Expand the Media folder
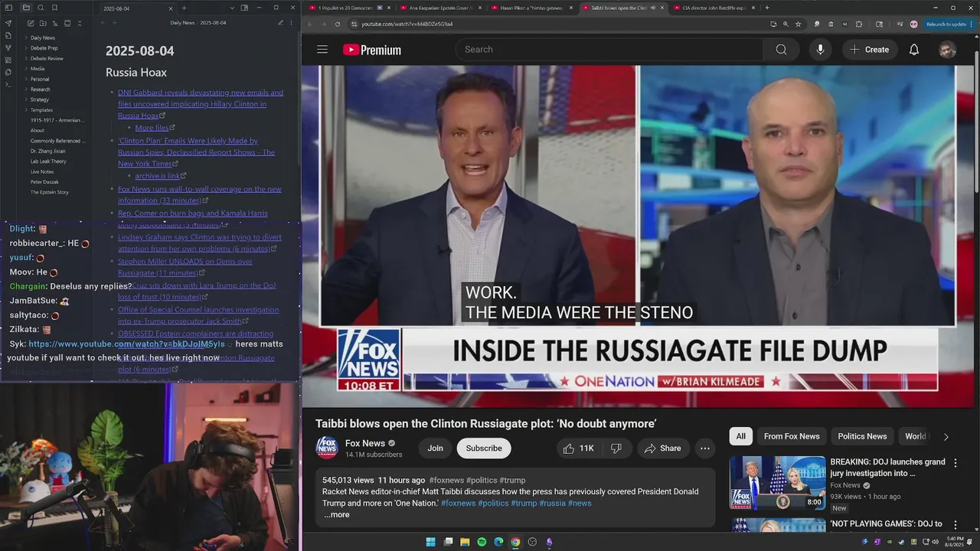Image resolution: width=980 pixels, height=551 pixels. point(37,69)
